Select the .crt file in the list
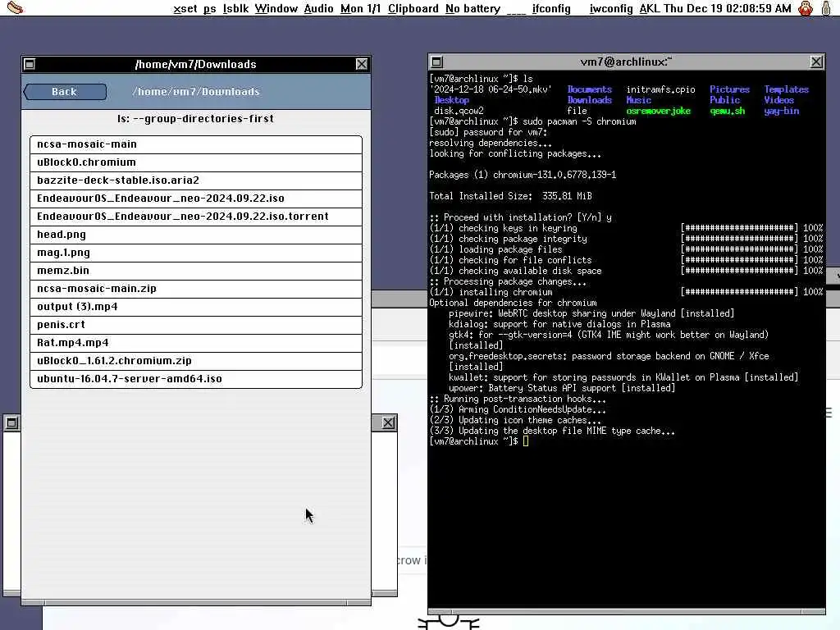This screenshot has width=840, height=630. tap(196, 325)
